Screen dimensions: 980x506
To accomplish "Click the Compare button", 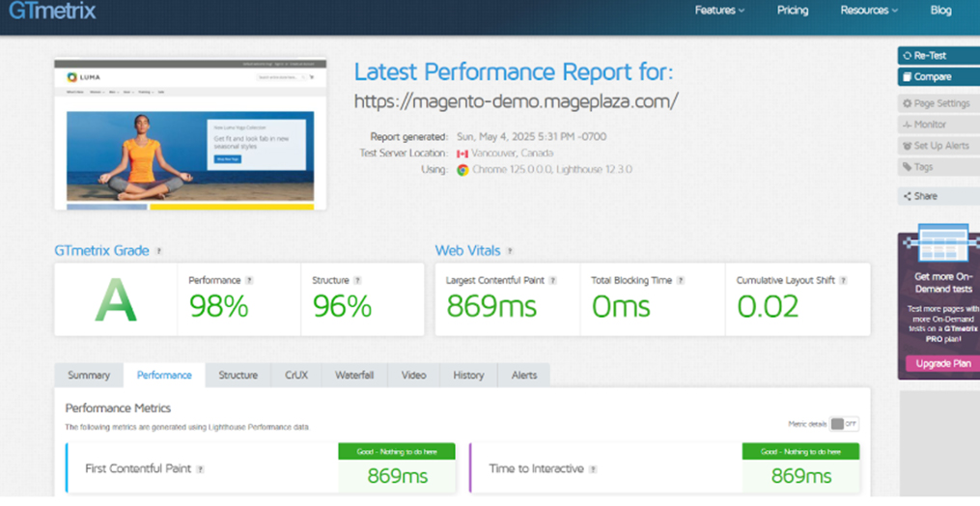I will tap(938, 77).
